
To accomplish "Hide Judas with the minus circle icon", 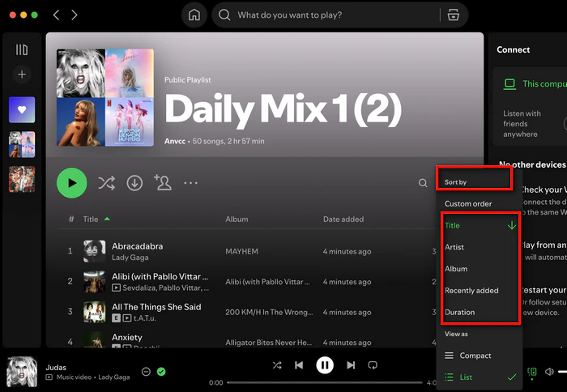I will click(146, 372).
